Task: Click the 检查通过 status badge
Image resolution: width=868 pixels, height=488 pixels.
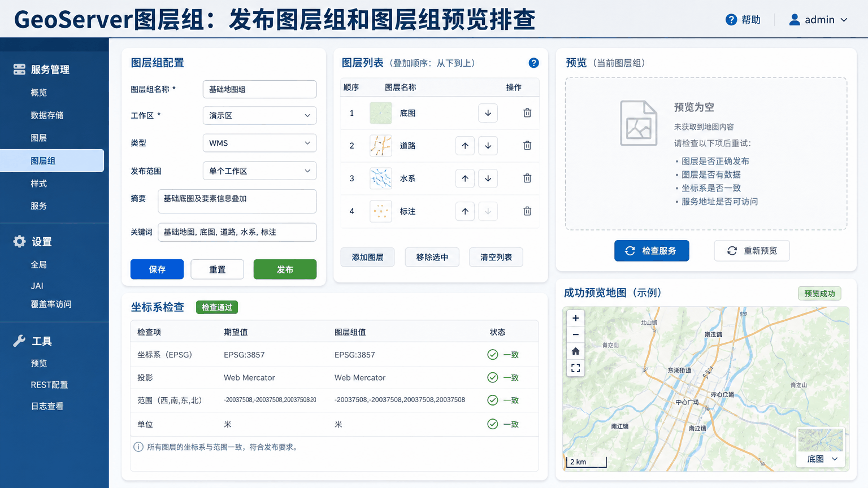Action: pos(217,307)
